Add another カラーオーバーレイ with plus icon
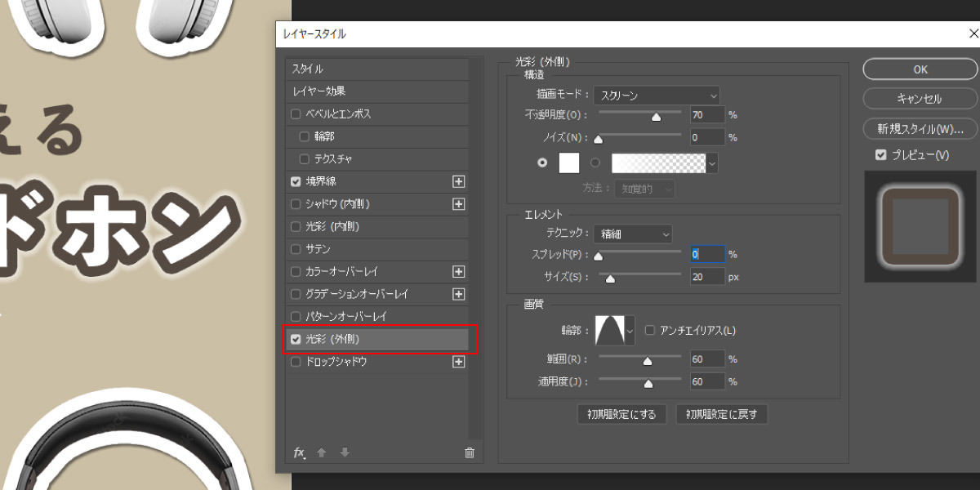This screenshot has width=980, height=490. click(458, 271)
